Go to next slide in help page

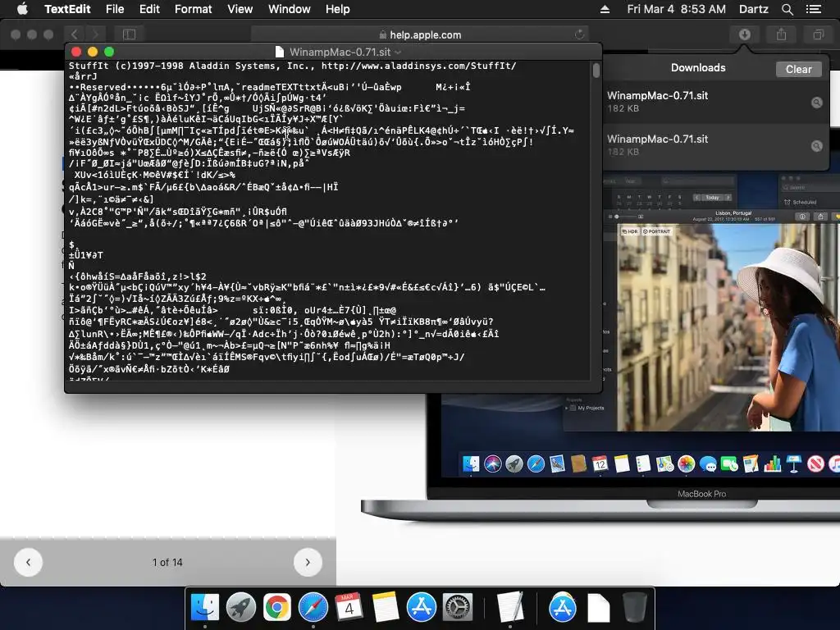tap(308, 563)
